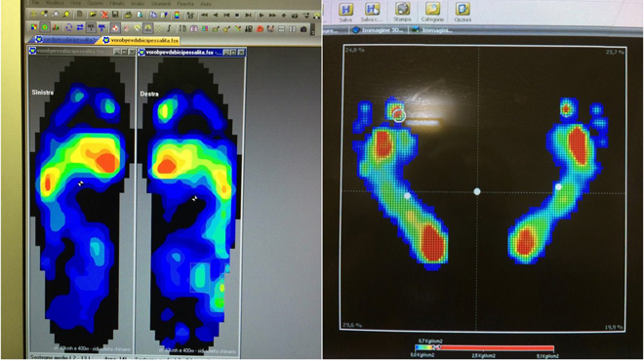Open the File menu
The image size is (644, 361).
(36, 3)
